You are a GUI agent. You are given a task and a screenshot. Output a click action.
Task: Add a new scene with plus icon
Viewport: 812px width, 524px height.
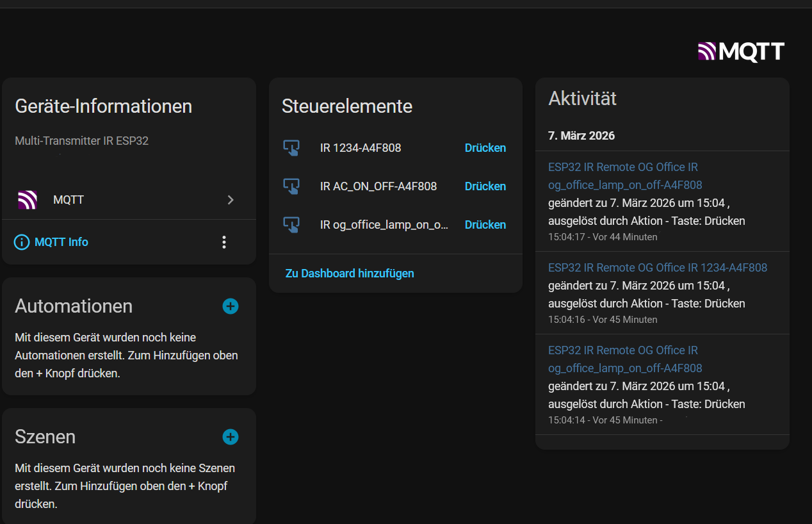coord(231,437)
